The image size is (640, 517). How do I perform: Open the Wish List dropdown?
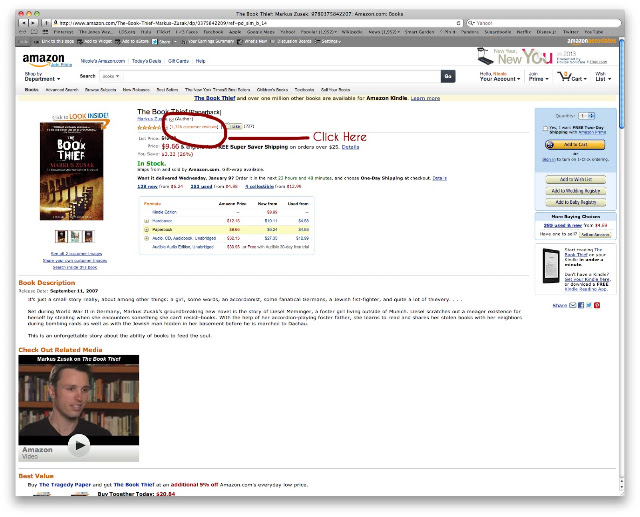pos(603,76)
